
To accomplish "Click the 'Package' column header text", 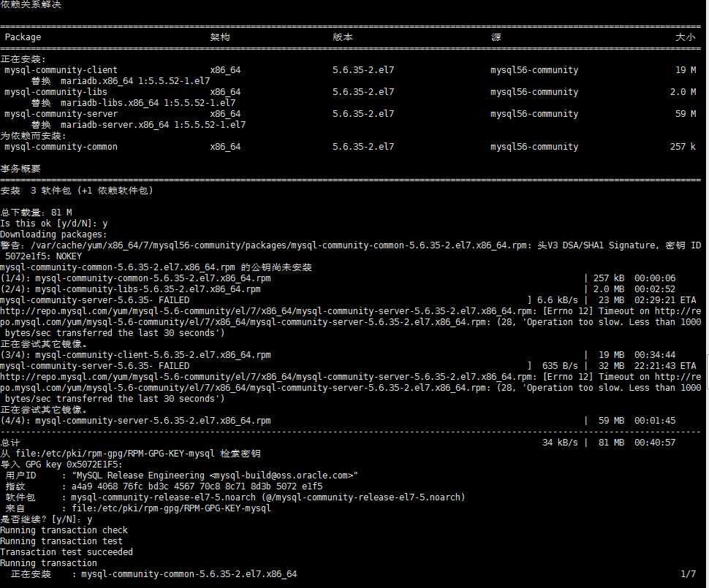I will click(x=23, y=37).
